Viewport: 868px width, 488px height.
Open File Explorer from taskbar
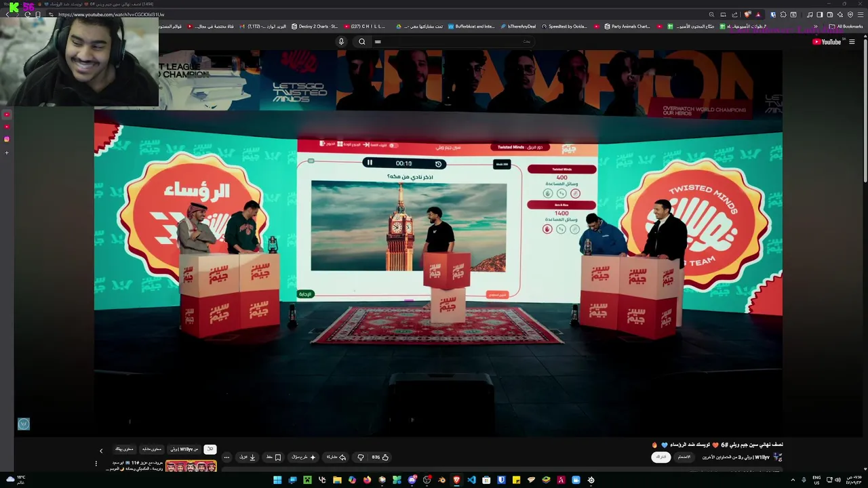(x=337, y=480)
